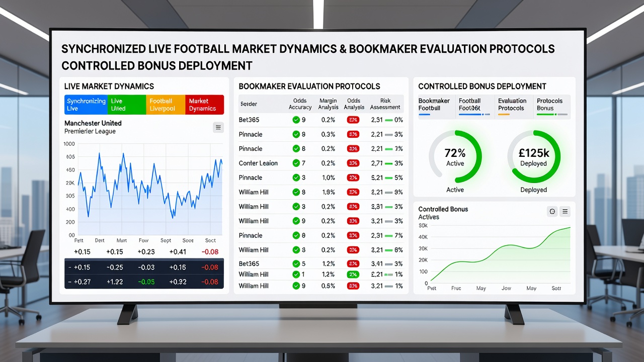
Task: Click the +0.23 change value
Action: (146, 252)
